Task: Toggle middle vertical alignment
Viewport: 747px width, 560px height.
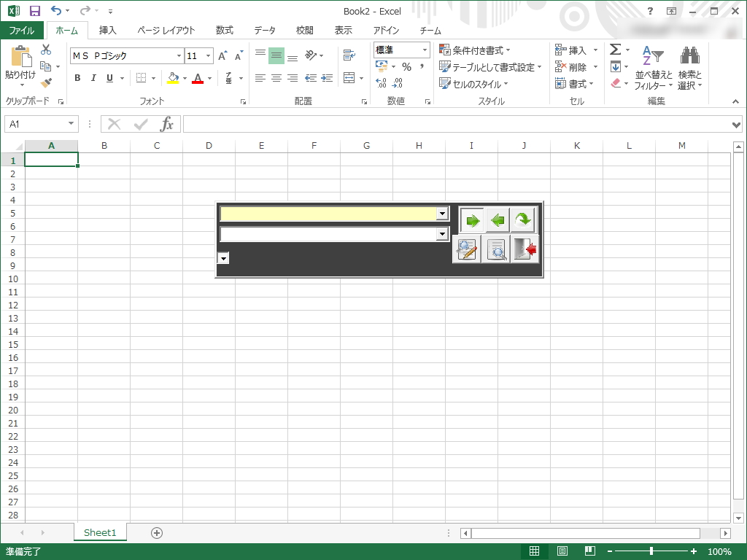Action: (276, 55)
